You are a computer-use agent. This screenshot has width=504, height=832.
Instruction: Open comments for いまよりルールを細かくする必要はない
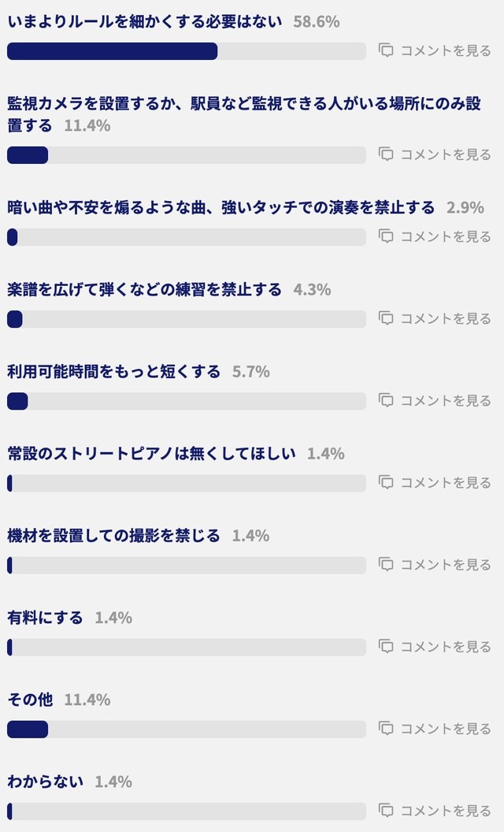pyautogui.click(x=438, y=50)
